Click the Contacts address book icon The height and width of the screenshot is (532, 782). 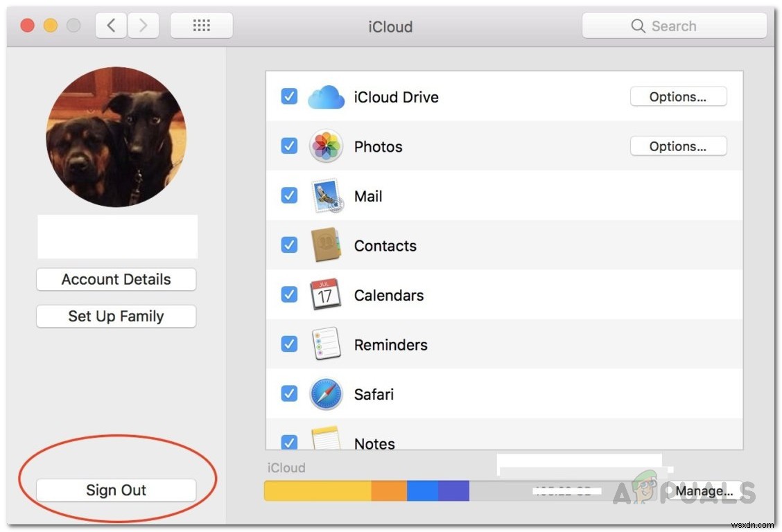(x=326, y=245)
